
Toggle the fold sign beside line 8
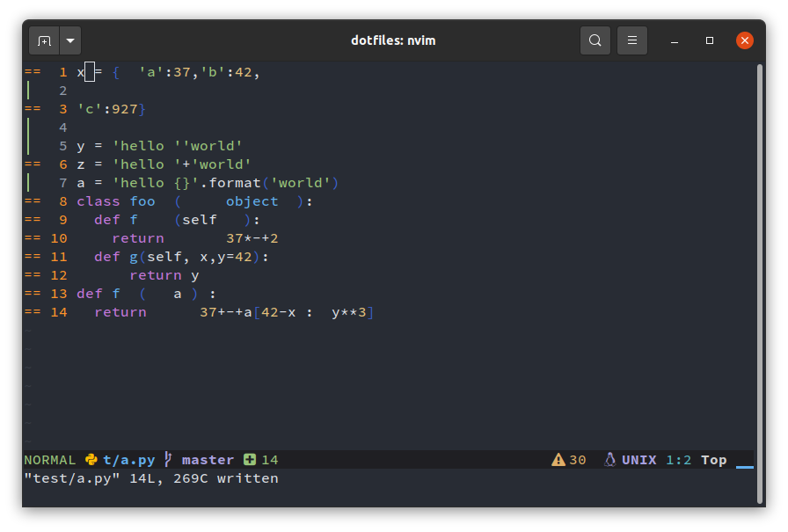pyautogui.click(x=32, y=200)
